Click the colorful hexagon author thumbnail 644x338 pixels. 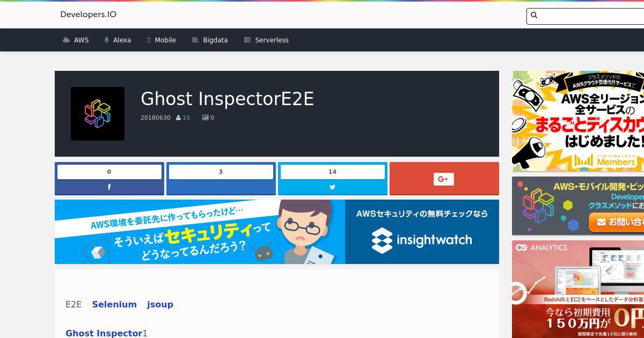pos(98,114)
